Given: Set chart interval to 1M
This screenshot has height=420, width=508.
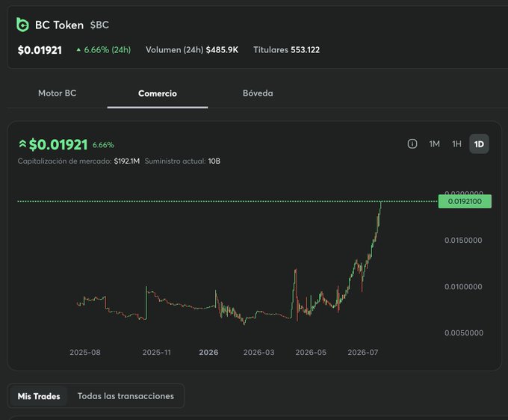Looking at the screenshot, I should 435,144.
